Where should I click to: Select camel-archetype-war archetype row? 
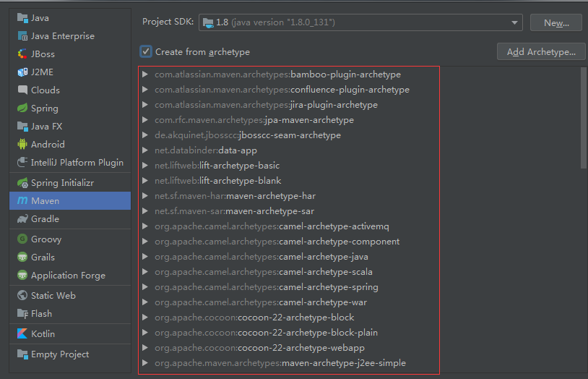point(261,302)
